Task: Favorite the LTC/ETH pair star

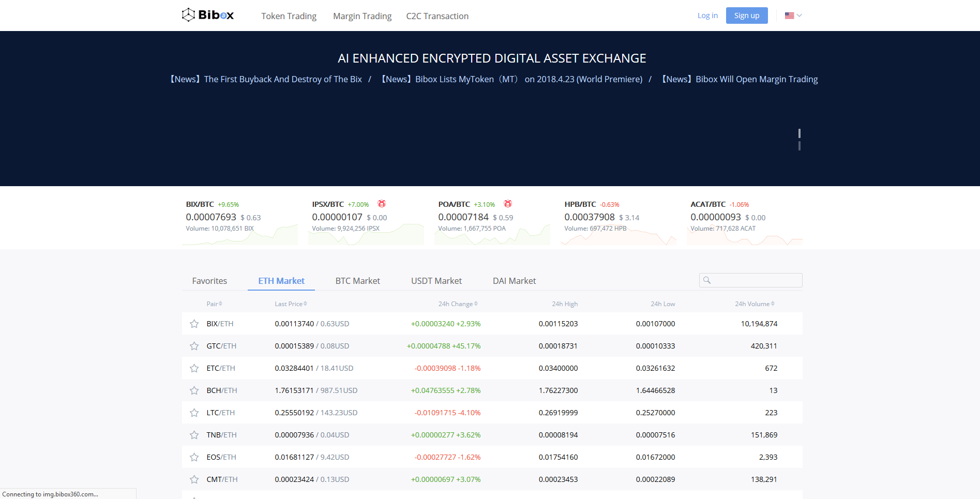Action: (x=194, y=413)
